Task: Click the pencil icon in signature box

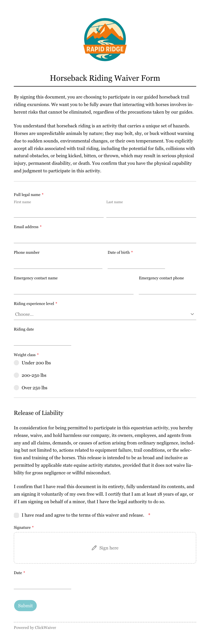Action: [x=94, y=548]
